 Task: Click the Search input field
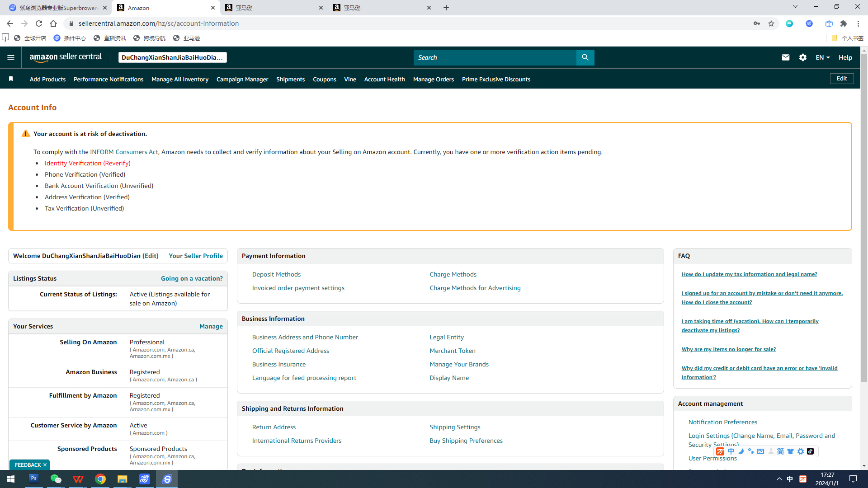point(495,57)
